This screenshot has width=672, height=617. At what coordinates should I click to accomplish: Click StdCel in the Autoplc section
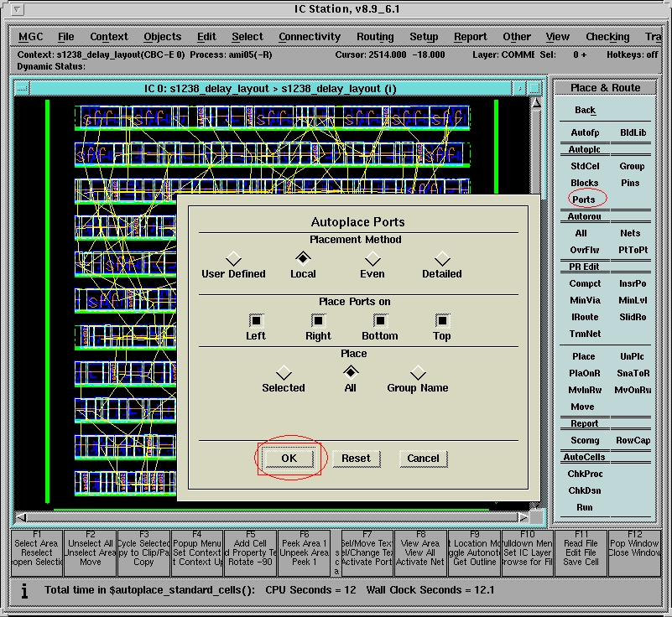pos(585,166)
